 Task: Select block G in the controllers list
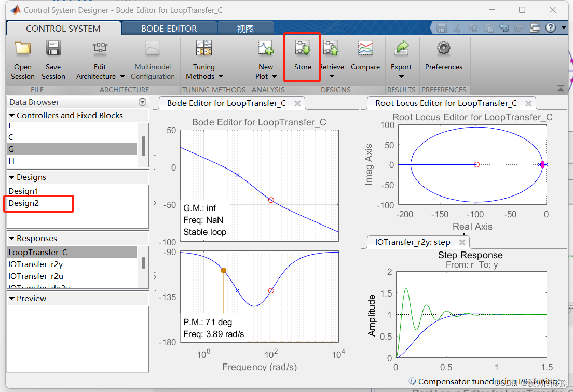(x=72, y=149)
